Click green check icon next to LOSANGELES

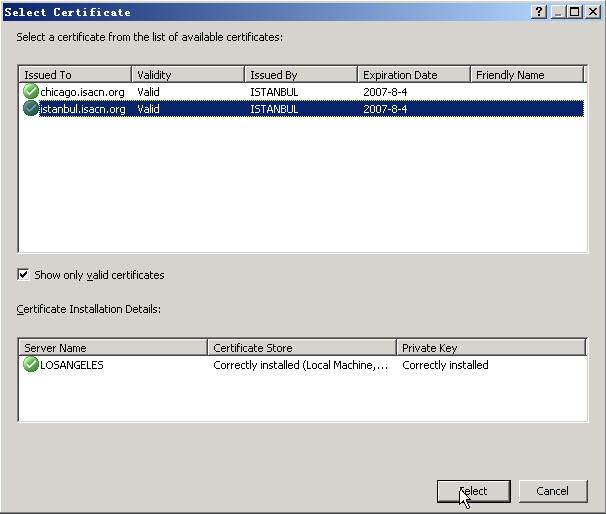point(30,365)
